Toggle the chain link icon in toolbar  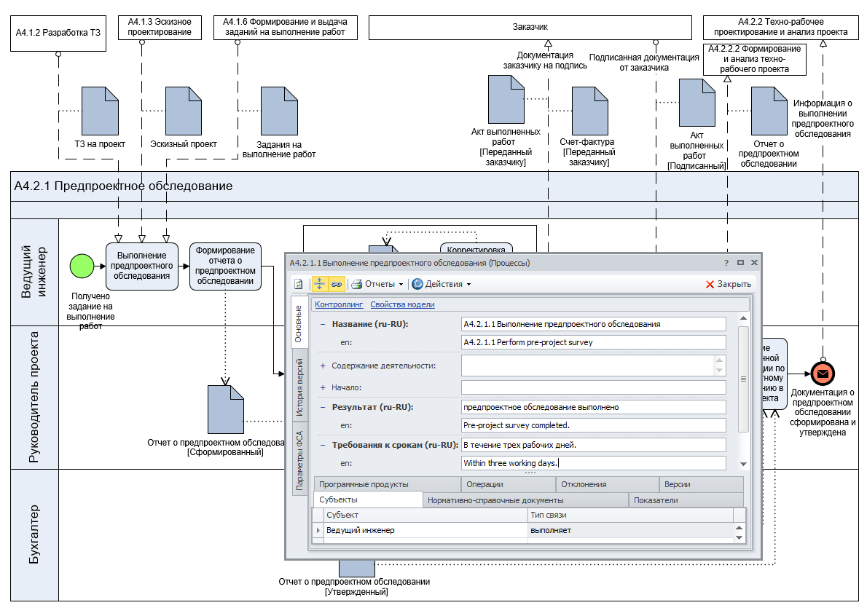click(336, 284)
